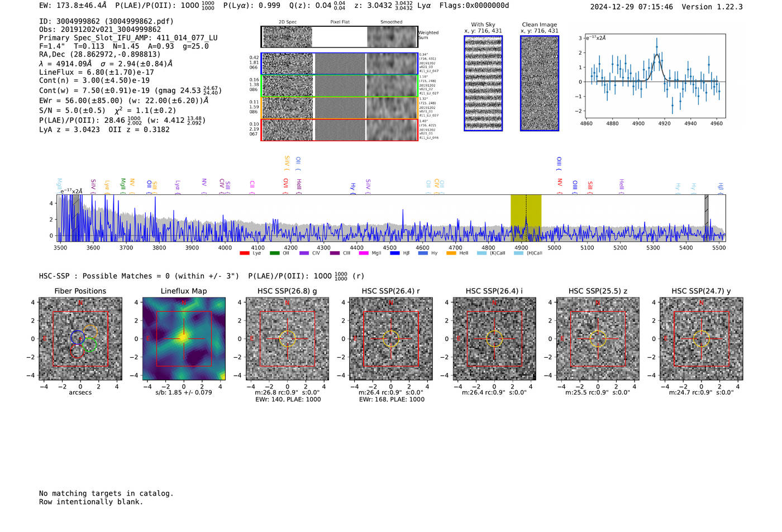This screenshot has width=782, height=532.
Task: Click the EWr: 140, PLAE: 1000 caption
Action: pyautogui.click(x=288, y=399)
